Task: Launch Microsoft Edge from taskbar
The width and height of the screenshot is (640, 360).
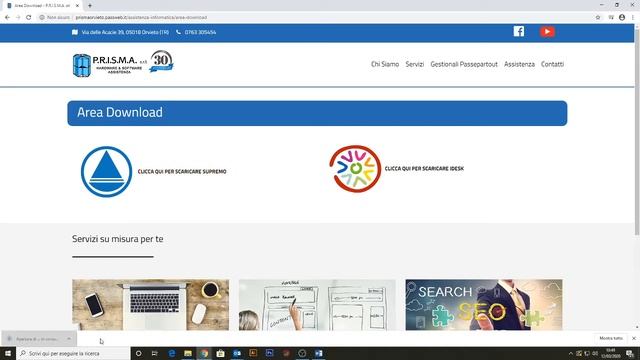Action: coord(171,353)
